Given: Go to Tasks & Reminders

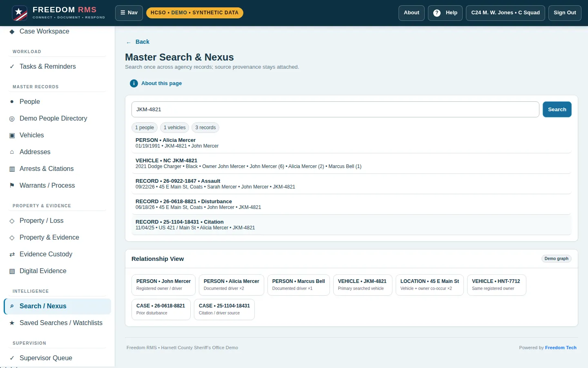Looking at the screenshot, I should coord(57,67).
